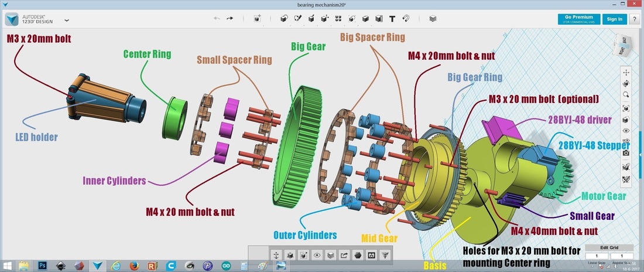Toggle visibility eye icon in navigation bar

coord(626,131)
